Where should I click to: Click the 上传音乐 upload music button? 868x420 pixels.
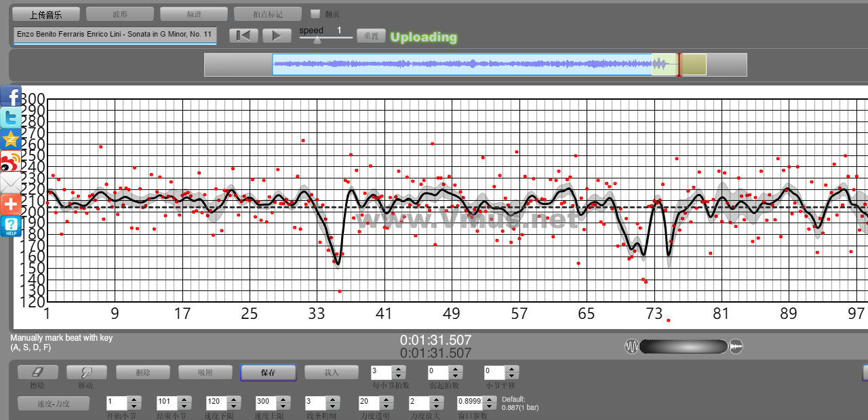46,14
